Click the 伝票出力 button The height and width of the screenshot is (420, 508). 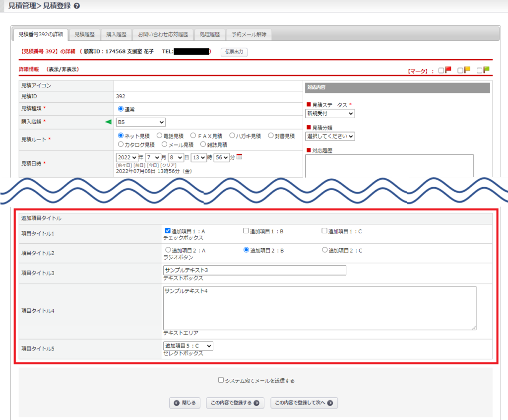click(234, 52)
